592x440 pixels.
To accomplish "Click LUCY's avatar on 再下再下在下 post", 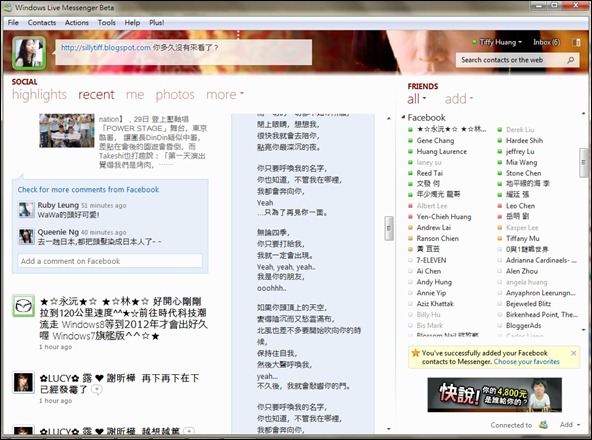I will [23, 382].
